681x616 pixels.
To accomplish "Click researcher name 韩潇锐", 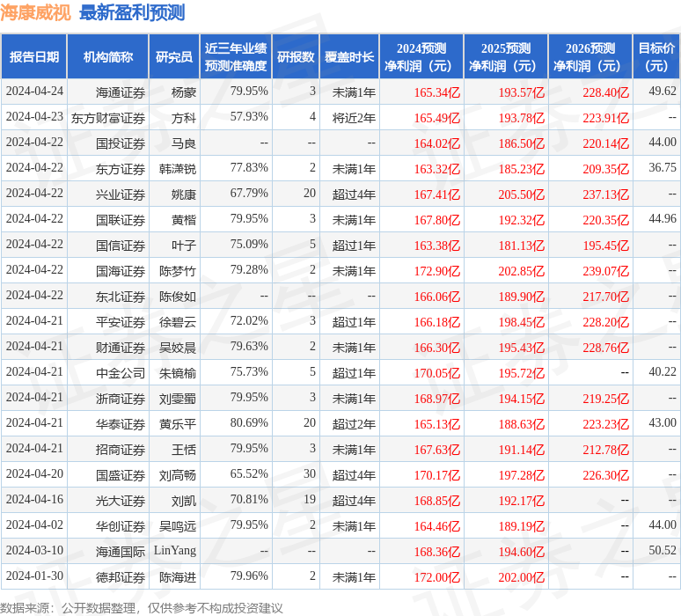I will (x=178, y=169).
